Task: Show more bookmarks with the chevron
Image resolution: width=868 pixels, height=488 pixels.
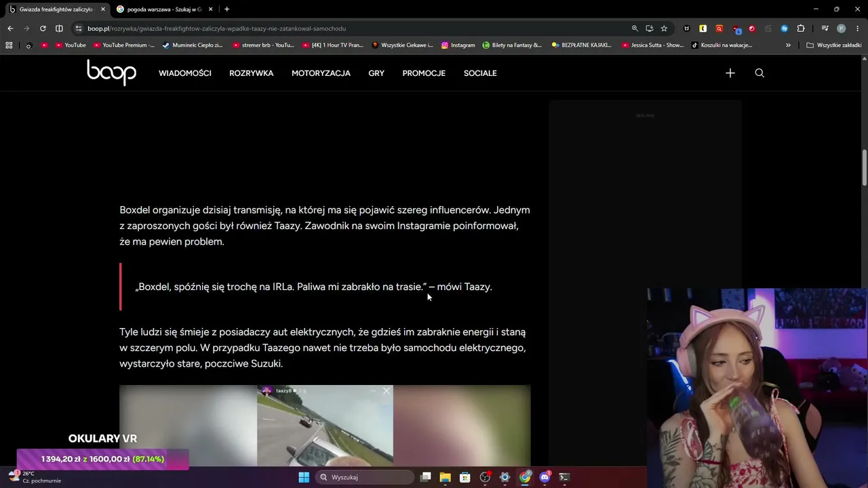Action: coord(788,45)
